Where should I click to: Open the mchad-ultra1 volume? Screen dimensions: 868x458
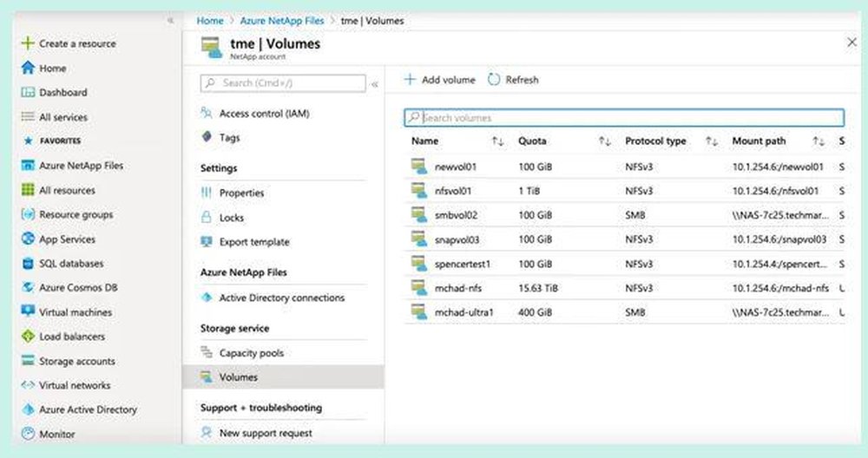pos(464,312)
